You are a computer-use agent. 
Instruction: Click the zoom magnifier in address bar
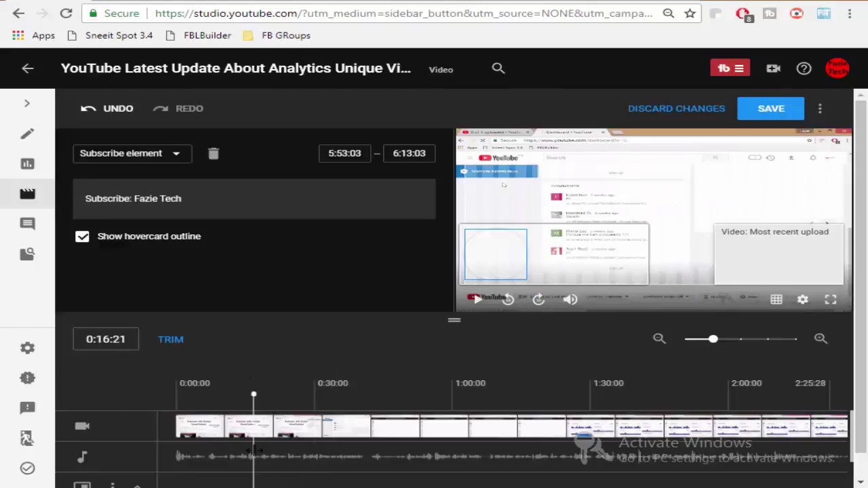[669, 13]
